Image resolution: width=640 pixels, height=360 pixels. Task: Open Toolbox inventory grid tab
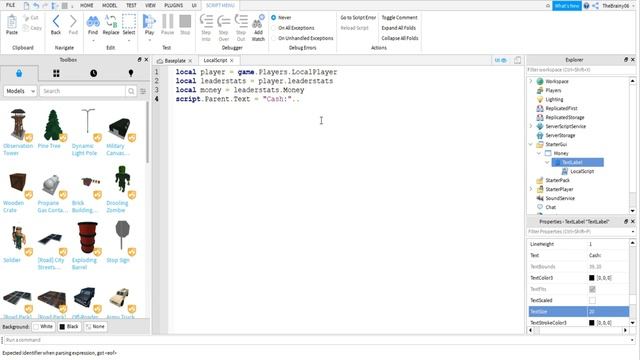coord(56,73)
